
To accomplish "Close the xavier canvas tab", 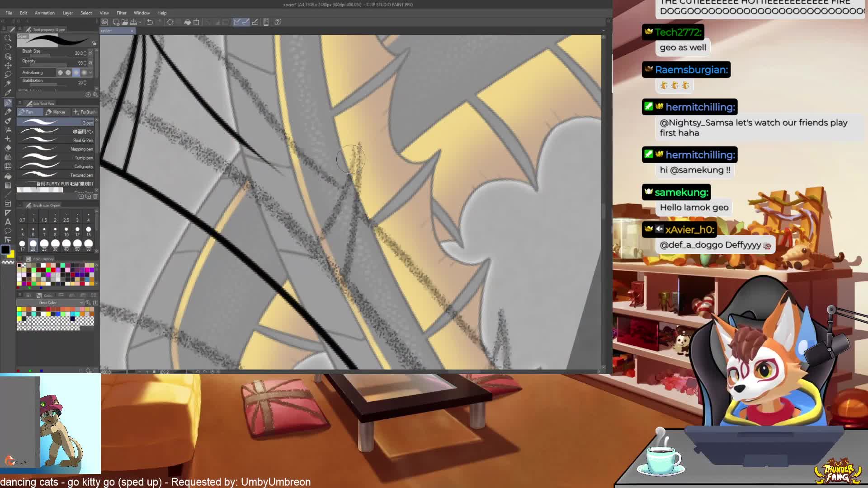I will [x=132, y=31].
